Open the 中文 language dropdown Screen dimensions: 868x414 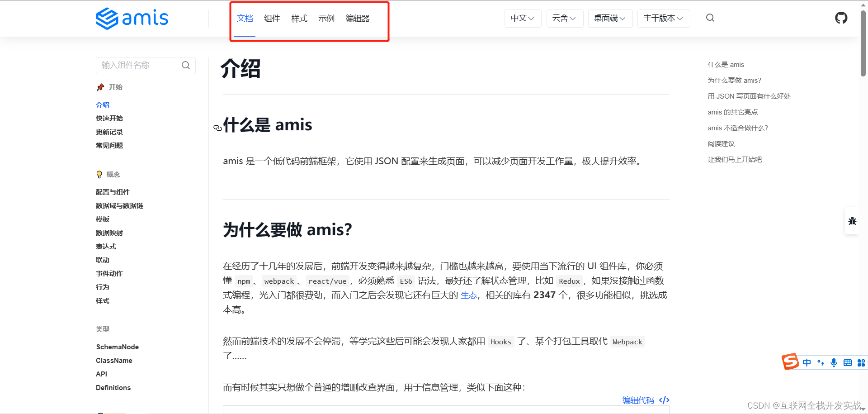(x=523, y=19)
